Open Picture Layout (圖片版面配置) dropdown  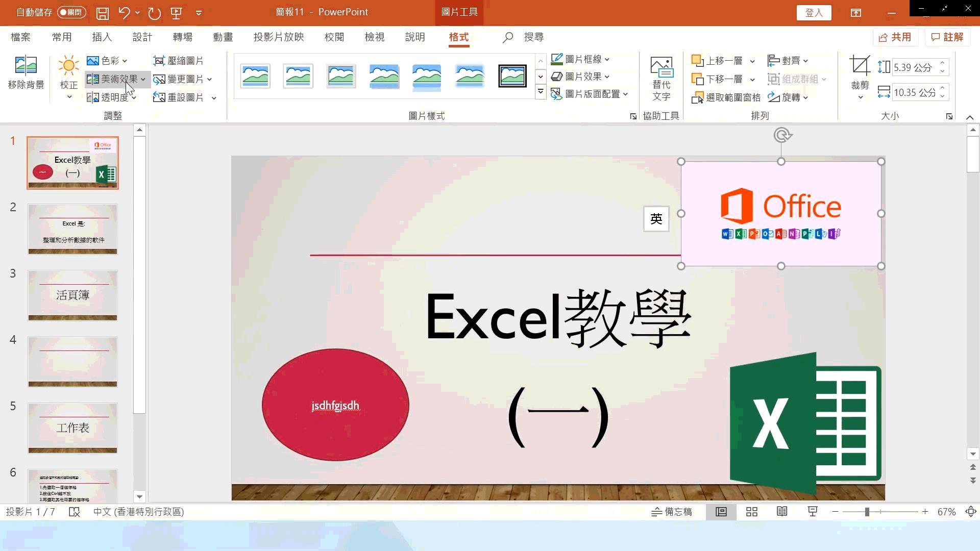(590, 94)
